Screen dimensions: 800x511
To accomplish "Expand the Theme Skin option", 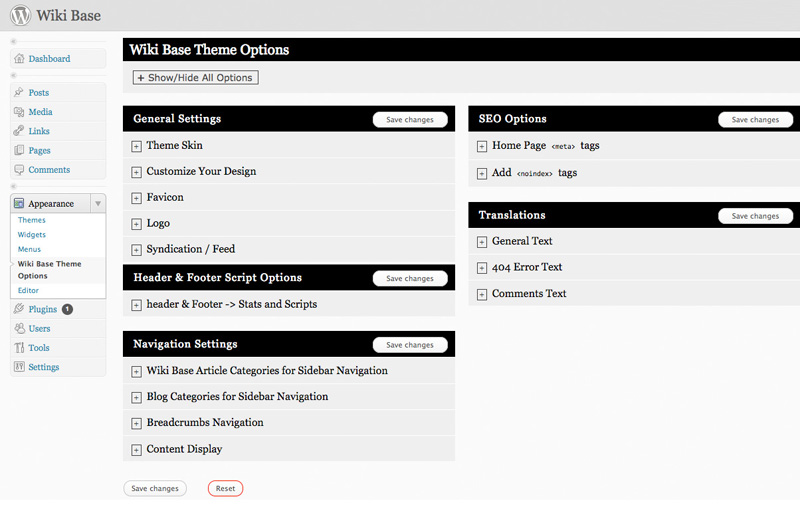I will tap(136, 146).
